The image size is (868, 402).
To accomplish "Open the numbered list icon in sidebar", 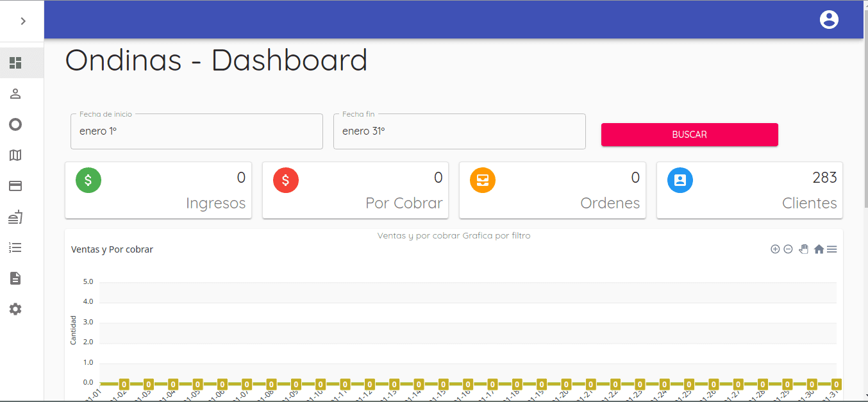I will click(x=15, y=247).
